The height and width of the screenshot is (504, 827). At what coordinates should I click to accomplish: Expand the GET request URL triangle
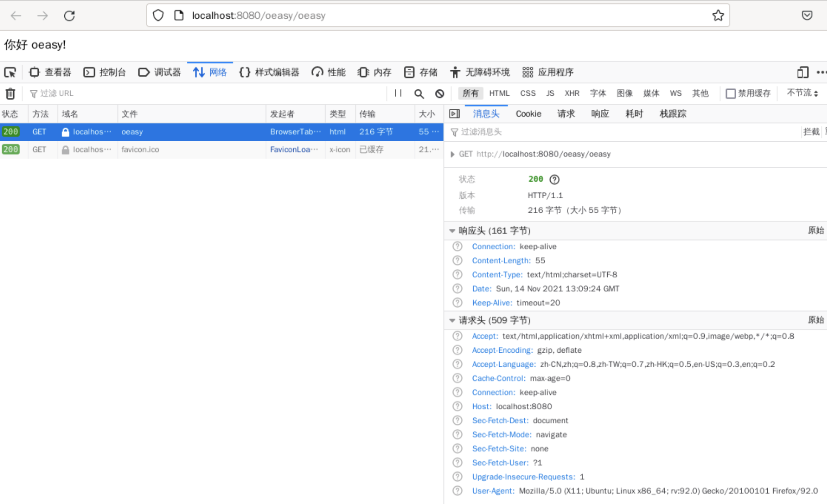[452, 154]
